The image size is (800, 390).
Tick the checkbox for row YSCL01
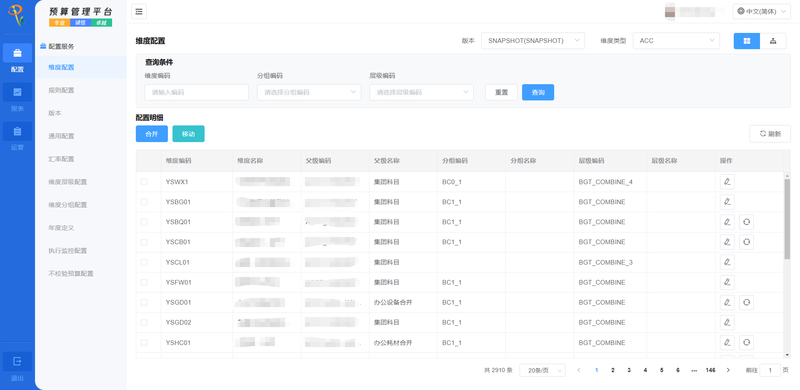click(x=144, y=262)
